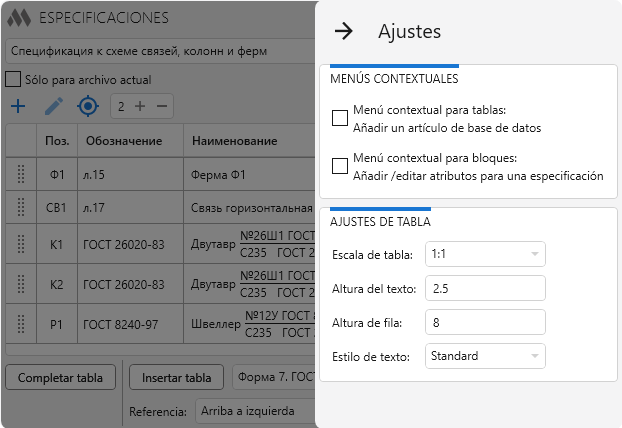
Task: Click the Altura de fila input field
Action: pos(485,322)
